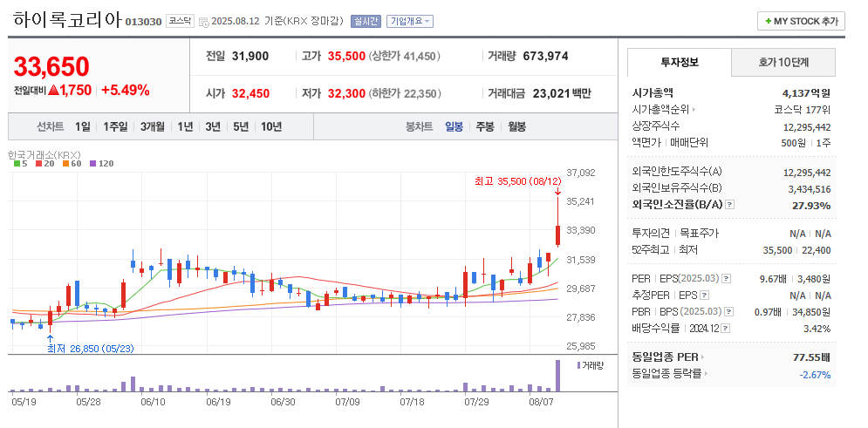Select the 주봉 candlestick chart
This screenshot has height=428, width=868.
(x=485, y=126)
